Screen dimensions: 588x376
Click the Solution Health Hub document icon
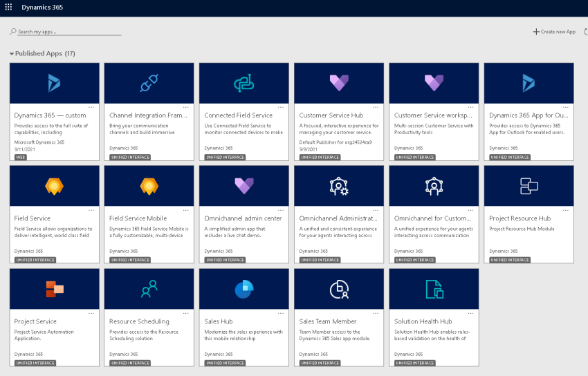click(434, 289)
